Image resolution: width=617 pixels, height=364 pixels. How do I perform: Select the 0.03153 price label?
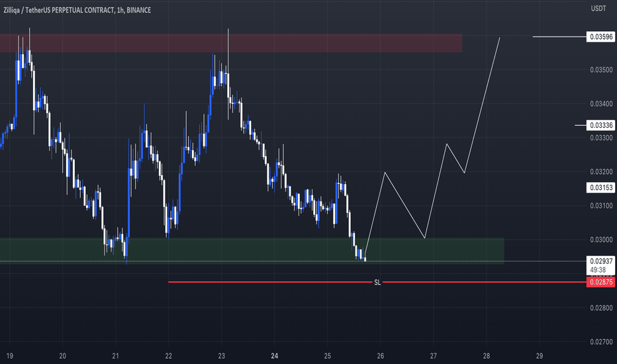coord(600,187)
